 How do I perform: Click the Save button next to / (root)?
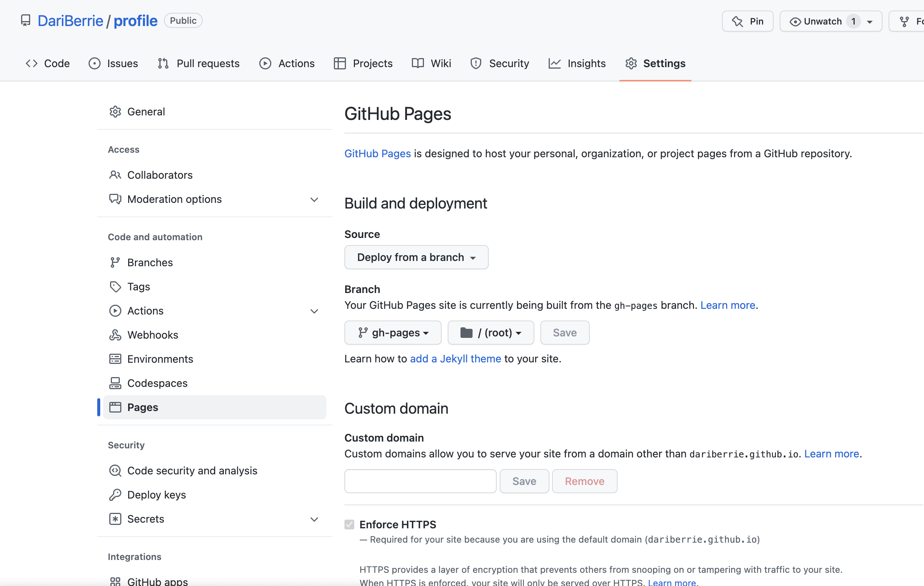pos(565,333)
